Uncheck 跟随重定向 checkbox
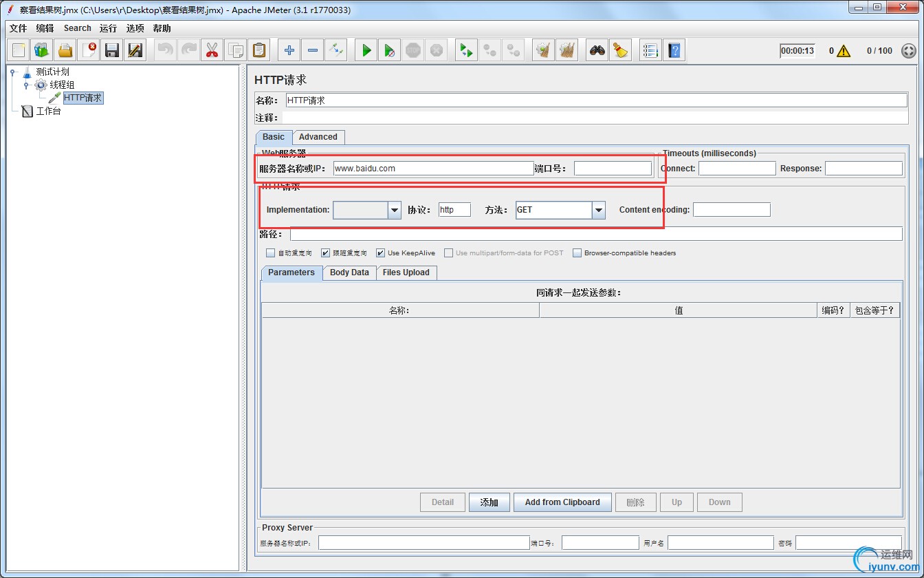The height and width of the screenshot is (578, 924). point(325,253)
